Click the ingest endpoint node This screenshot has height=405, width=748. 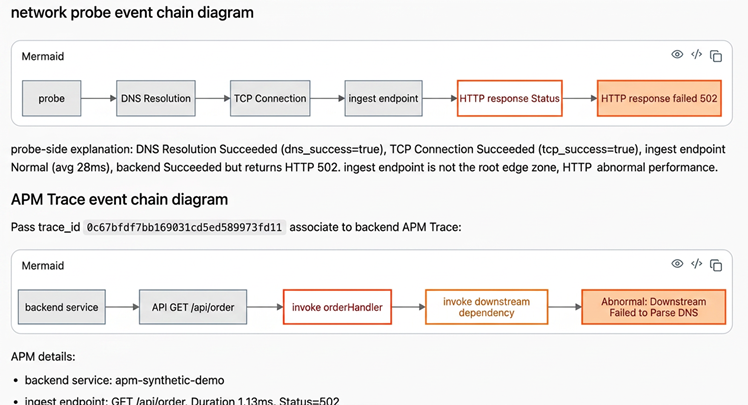[x=384, y=98]
